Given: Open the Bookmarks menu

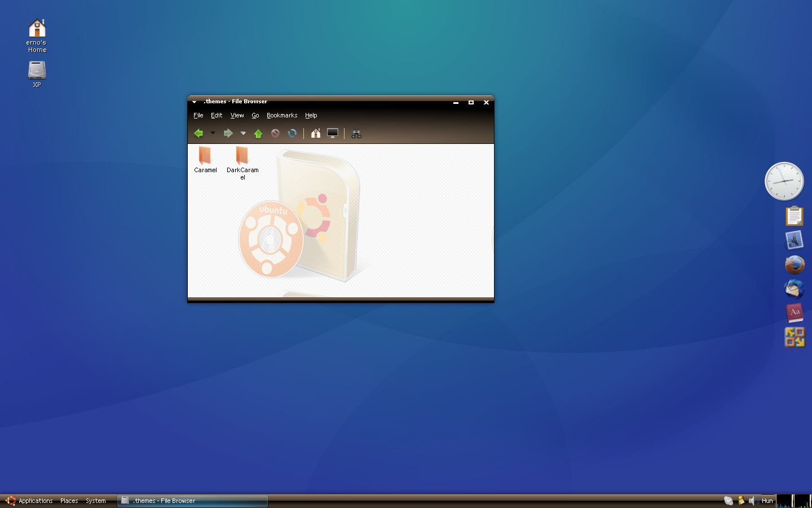Looking at the screenshot, I should pyautogui.click(x=282, y=115).
